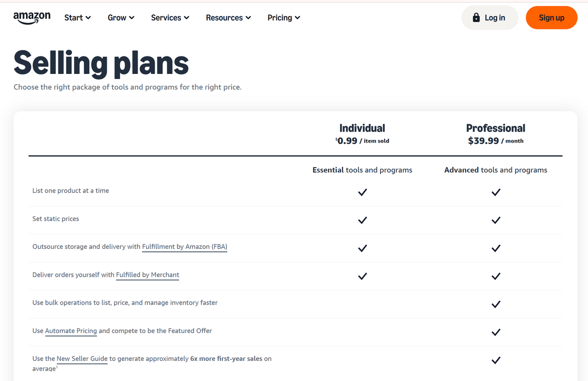The width and height of the screenshot is (588, 381).
Task: Follow the Automate Pricing link
Action: [71, 331]
